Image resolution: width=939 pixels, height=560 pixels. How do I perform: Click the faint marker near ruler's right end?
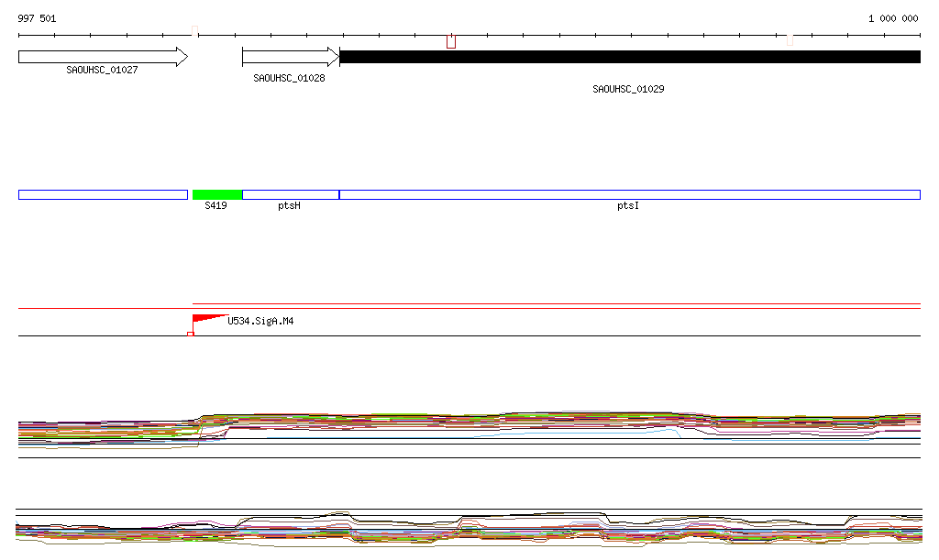[790, 39]
